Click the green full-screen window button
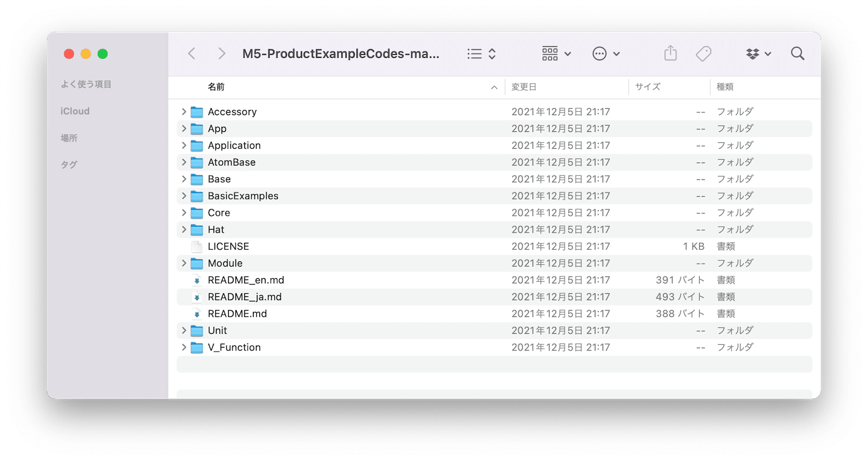Image resolution: width=868 pixels, height=461 pixels. coord(102,54)
